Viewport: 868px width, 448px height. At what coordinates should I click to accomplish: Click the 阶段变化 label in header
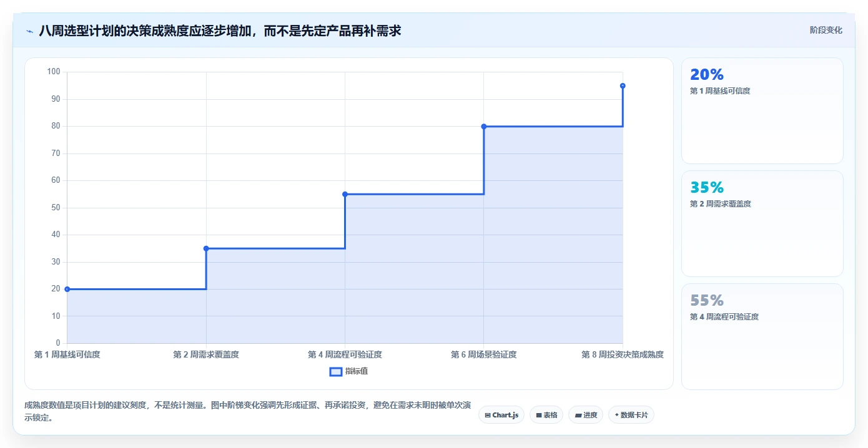tap(826, 30)
